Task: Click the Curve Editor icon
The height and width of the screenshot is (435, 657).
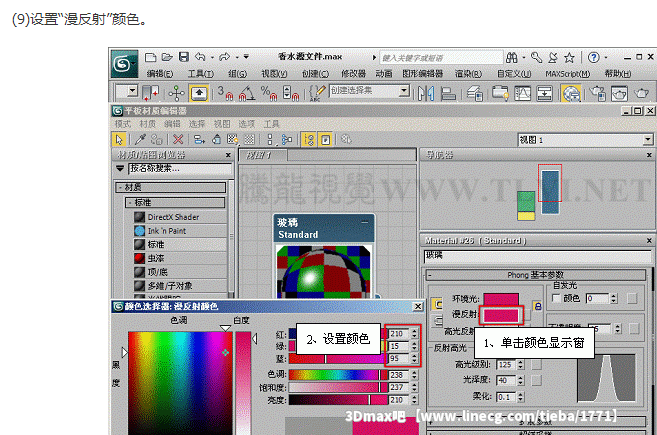Action: 522,93
